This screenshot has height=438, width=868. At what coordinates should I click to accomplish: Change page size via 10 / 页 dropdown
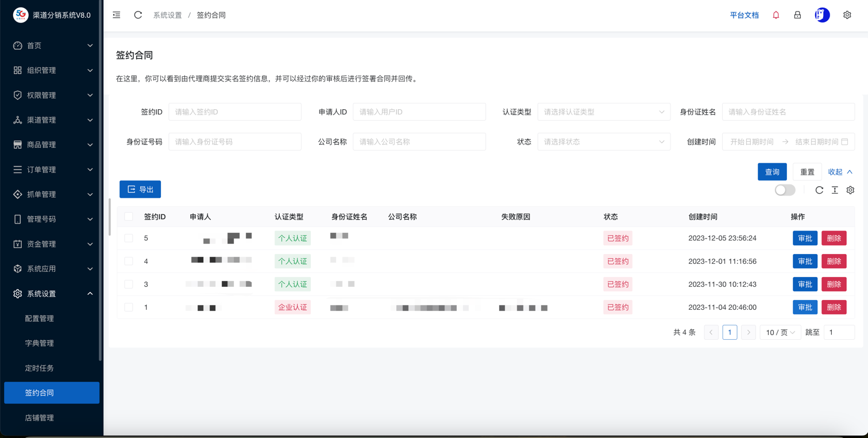780,332
